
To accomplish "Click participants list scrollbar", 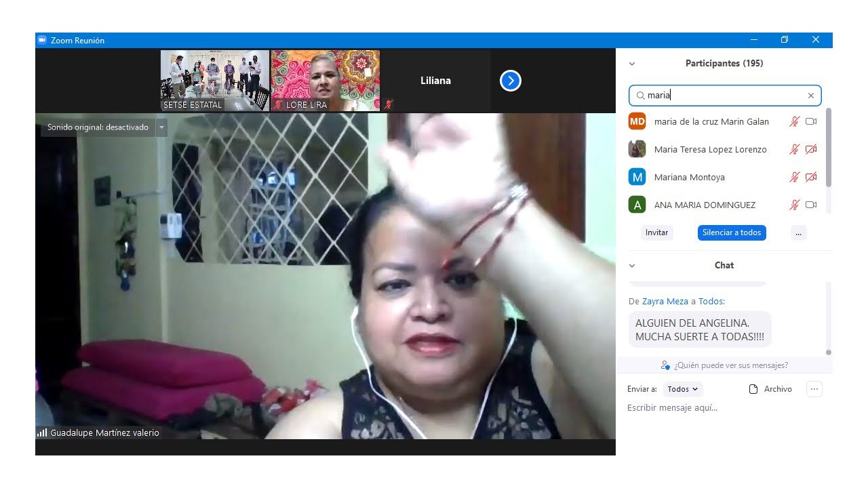I will coord(828,148).
